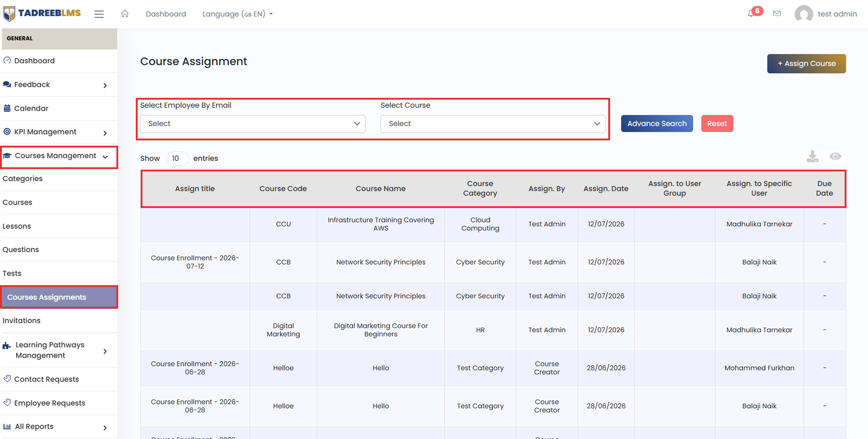Click the All Reports chart icon
Viewport: 868px width, 439px height.
pyautogui.click(x=7, y=427)
